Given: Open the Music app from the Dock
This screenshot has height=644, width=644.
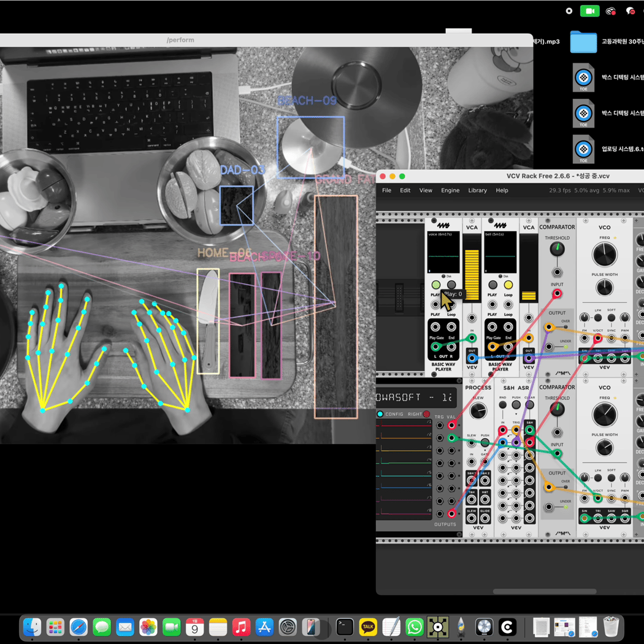Looking at the screenshot, I should 241,627.
